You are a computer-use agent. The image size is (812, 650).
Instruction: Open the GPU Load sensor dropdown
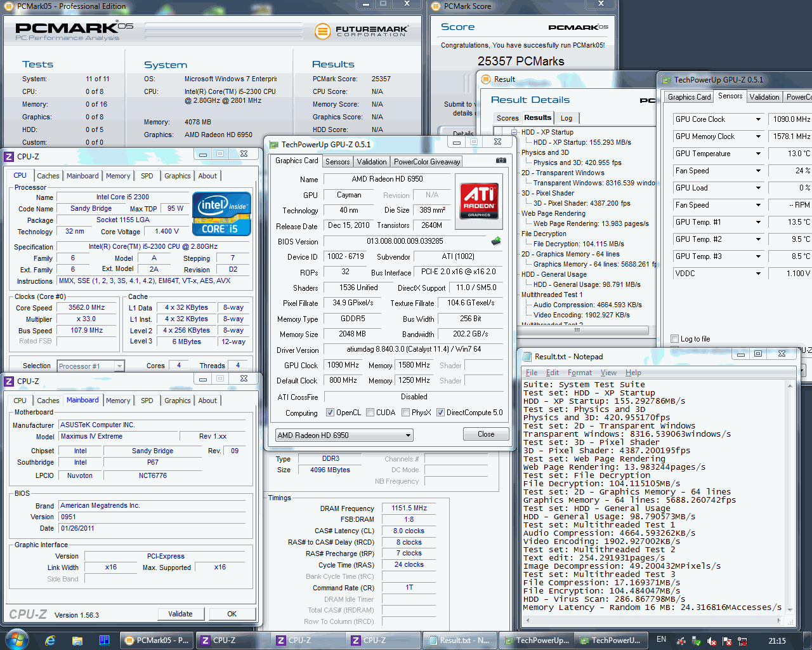(757, 188)
